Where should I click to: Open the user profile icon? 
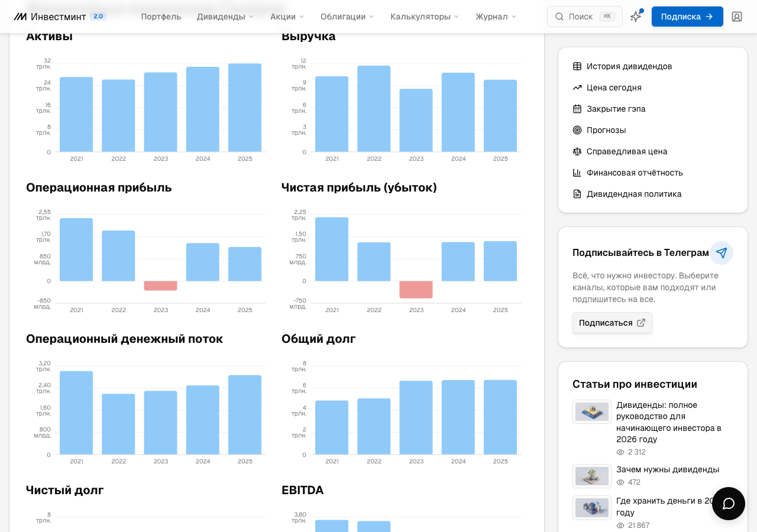[x=737, y=17]
